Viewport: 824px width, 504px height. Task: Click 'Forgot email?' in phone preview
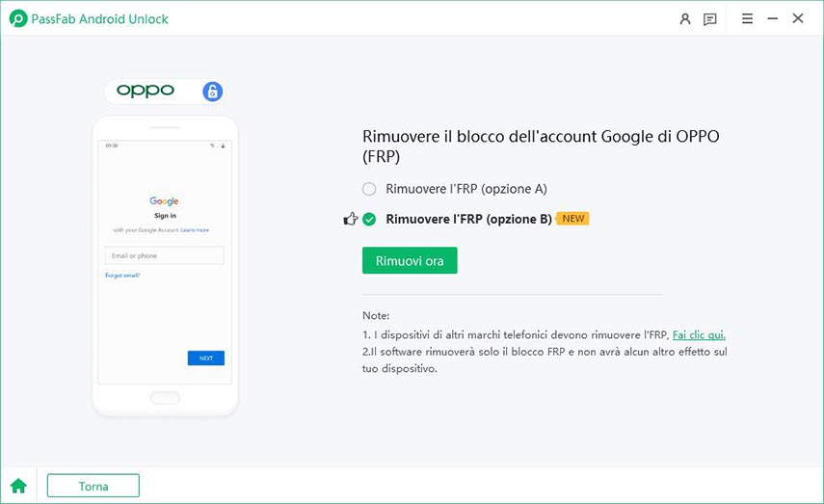(122, 276)
